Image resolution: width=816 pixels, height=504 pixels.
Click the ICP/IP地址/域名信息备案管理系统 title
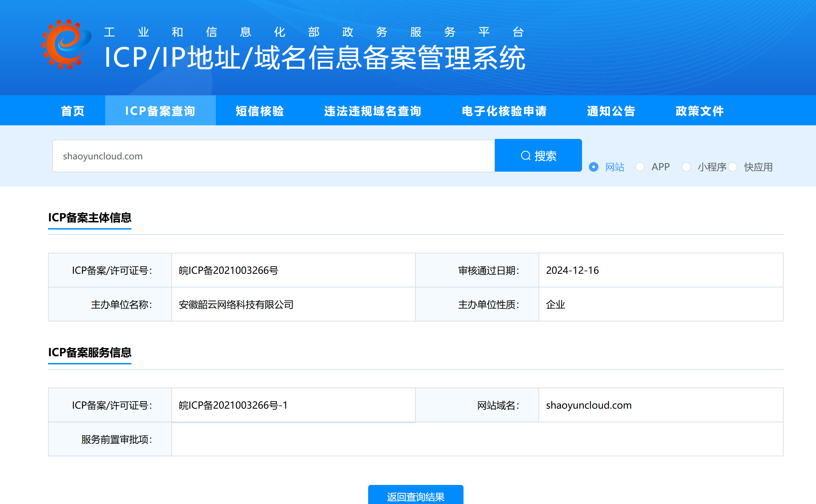315,58
